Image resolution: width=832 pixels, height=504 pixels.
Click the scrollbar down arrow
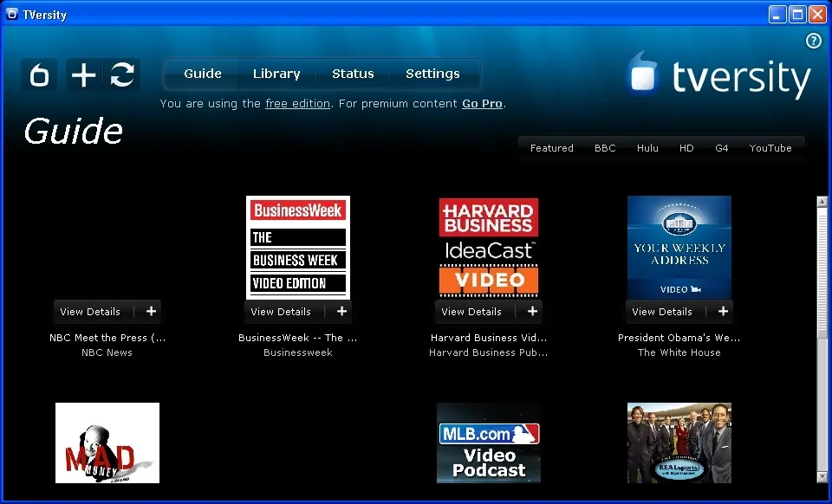pyautogui.click(x=822, y=477)
